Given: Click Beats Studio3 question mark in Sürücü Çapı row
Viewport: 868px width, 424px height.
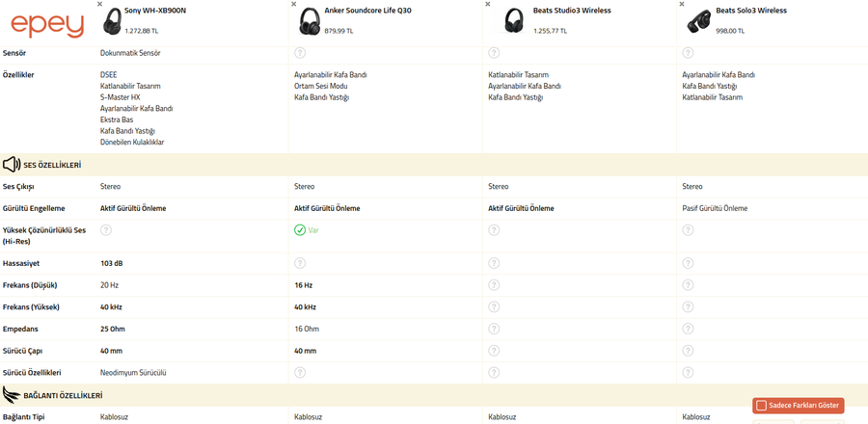Looking at the screenshot, I should coord(494,351).
